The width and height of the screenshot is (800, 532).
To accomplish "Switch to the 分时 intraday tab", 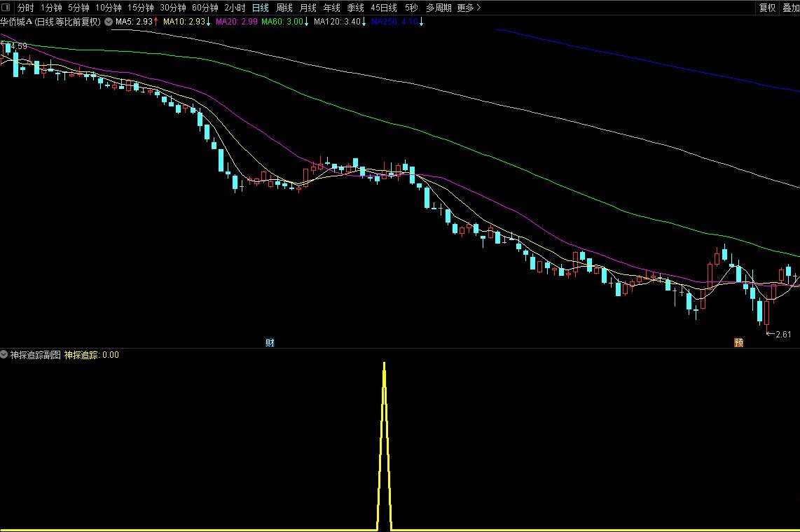I will (x=25, y=8).
